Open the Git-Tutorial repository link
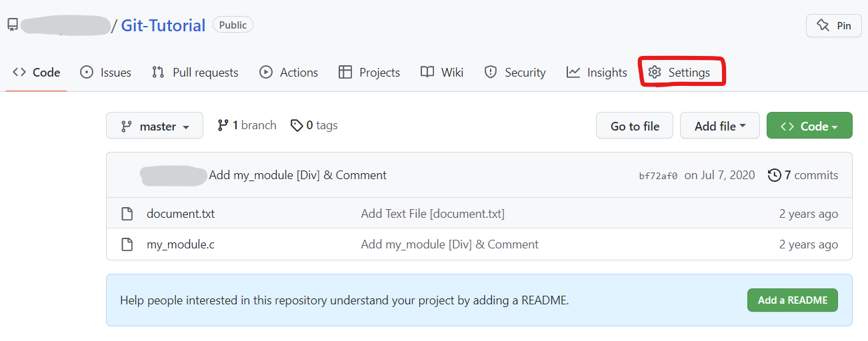The height and width of the screenshot is (341, 868). tap(163, 25)
